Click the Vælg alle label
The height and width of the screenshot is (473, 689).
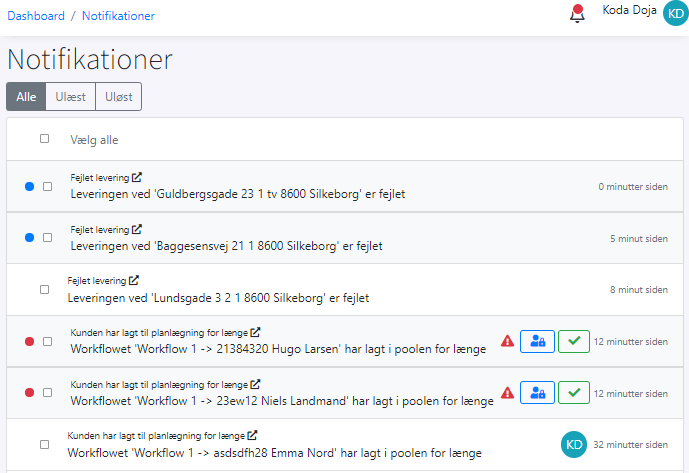pos(94,140)
